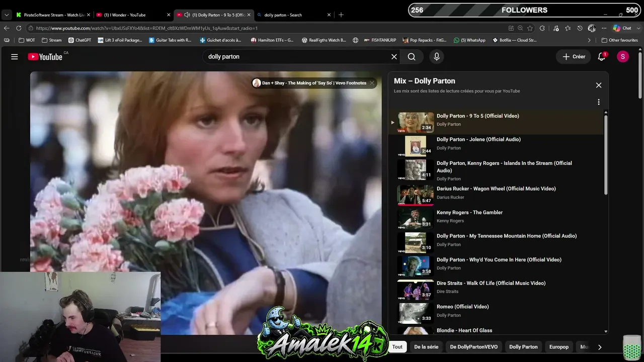644x362 pixels.
Task: Show more bookmarks with the overflow chevron
Action: click(589, 40)
